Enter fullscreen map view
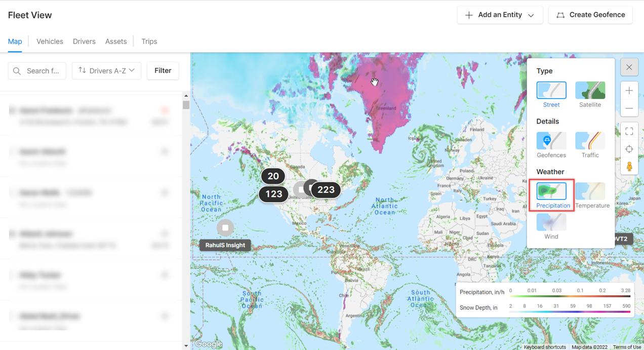644x350 pixels. pyautogui.click(x=629, y=131)
